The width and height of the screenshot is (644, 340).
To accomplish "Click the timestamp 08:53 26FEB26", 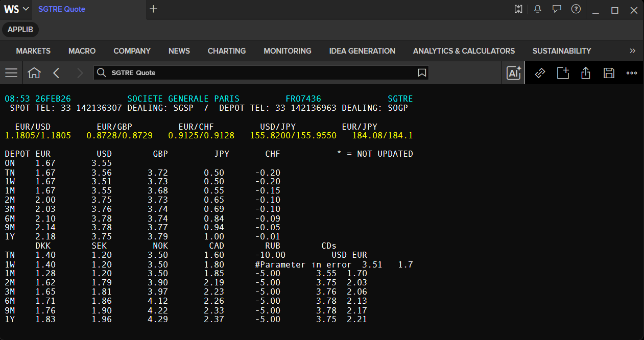I will click(38, 99).
